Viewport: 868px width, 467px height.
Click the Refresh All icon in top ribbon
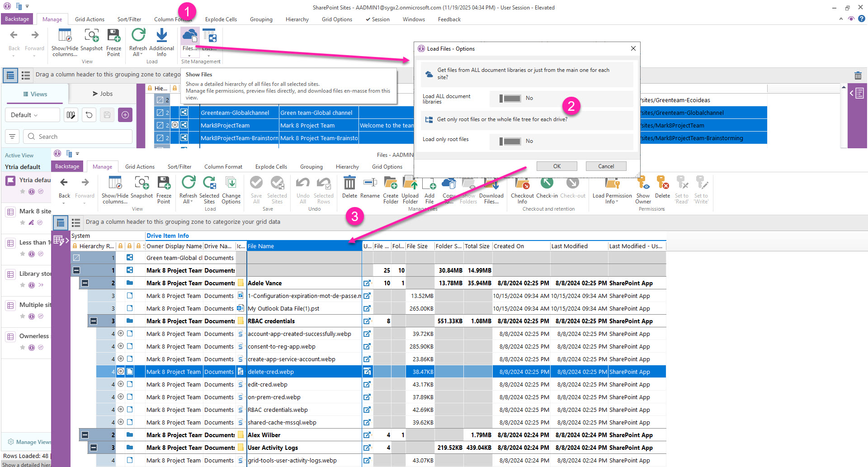138,36
